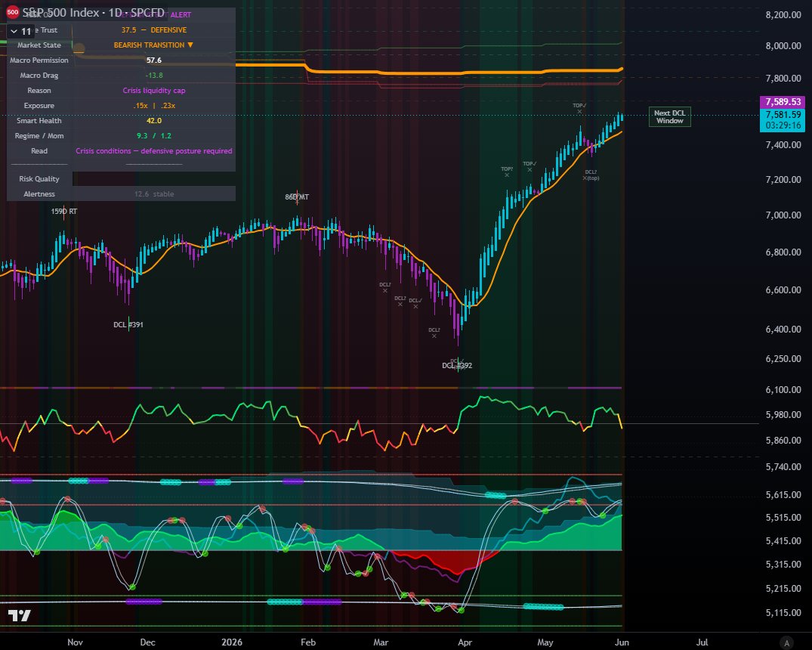The image size is (812, 650).
Task: Click the 6,250.00 price axis label
Action: (783, 359)
